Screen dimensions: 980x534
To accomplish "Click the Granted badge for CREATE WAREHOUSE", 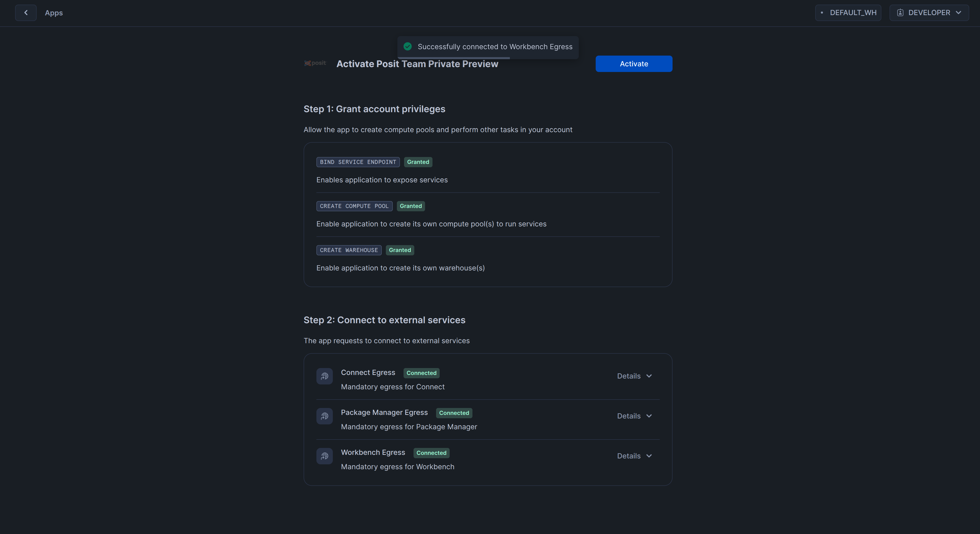I will (400, 250).
